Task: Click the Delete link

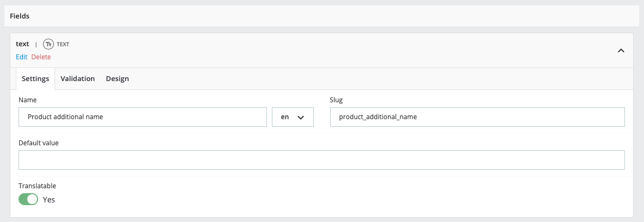Action: click(x=41, y=57)
